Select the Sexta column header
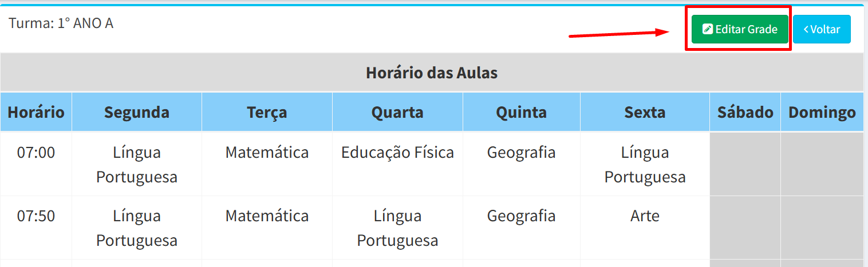Viewport: 868px width, 267px height. (x=645, y=112)
